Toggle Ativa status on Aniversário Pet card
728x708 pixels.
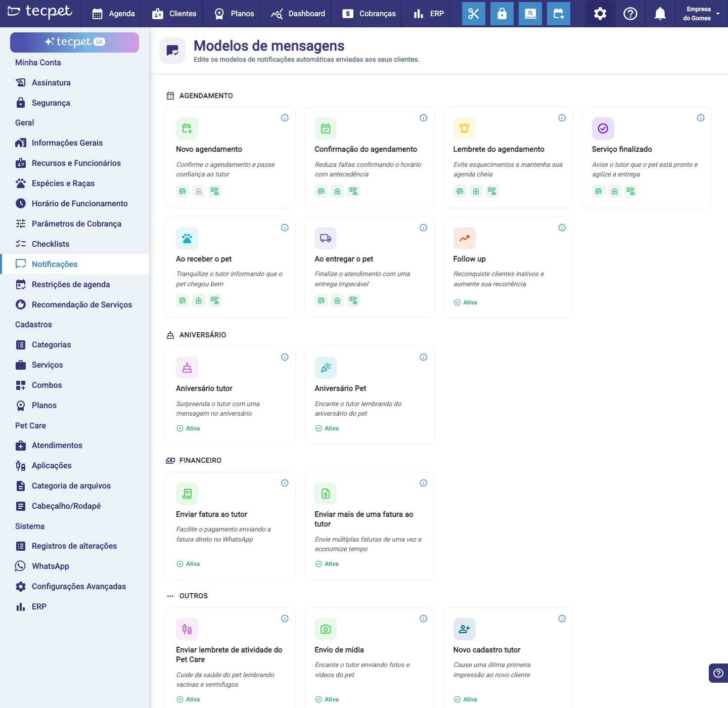pyautogui.click(x=327, y=428)
